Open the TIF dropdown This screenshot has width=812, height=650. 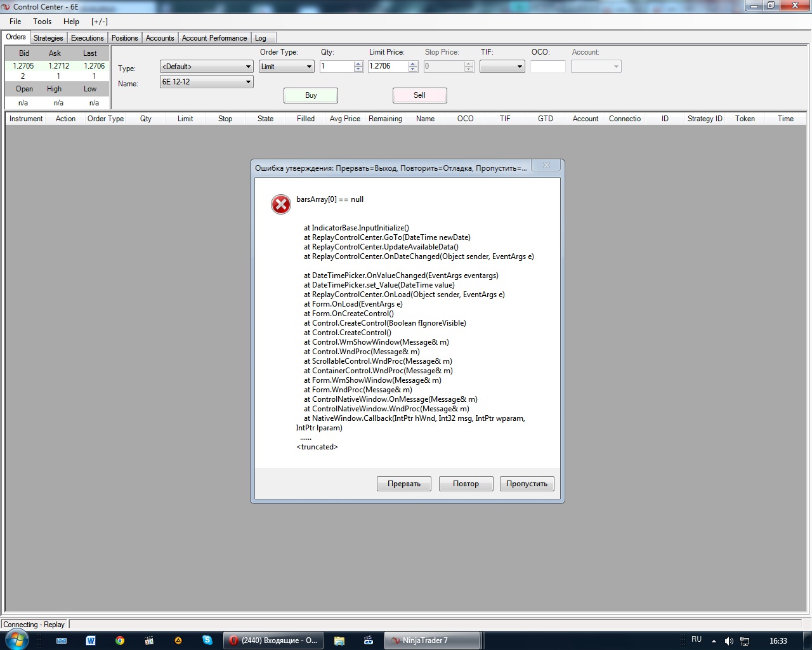[x=502, y=67]
